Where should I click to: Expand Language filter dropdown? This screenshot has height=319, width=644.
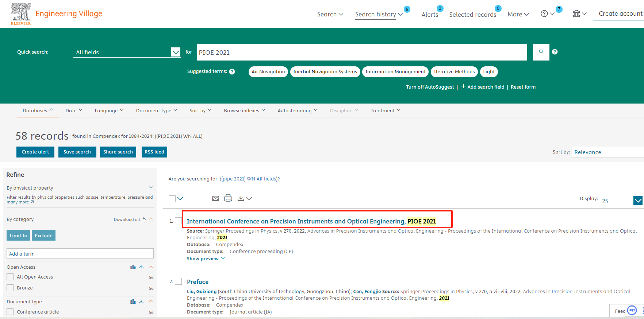(109, 110)
